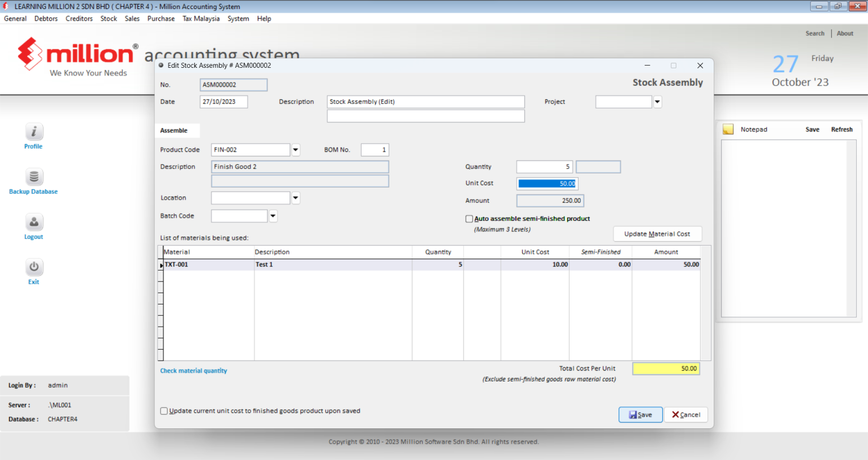
Task: Click the Test 1 description cell
Action: [x=333, y=264]
